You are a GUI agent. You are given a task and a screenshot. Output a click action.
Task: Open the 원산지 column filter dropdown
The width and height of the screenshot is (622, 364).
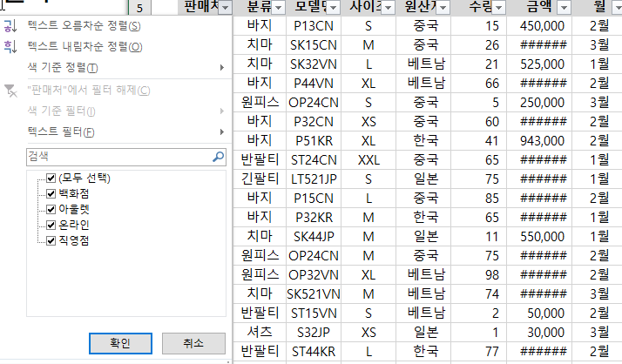443,8
